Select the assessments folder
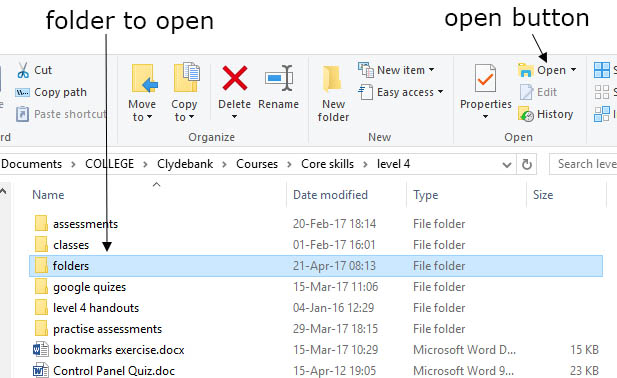 coord(85,224)
